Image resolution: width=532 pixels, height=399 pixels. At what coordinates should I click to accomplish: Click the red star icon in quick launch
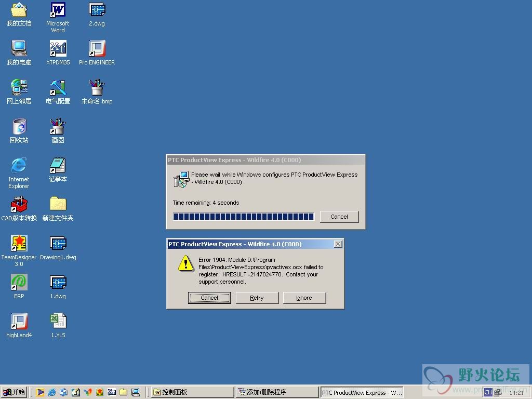(x=100, y=392)
